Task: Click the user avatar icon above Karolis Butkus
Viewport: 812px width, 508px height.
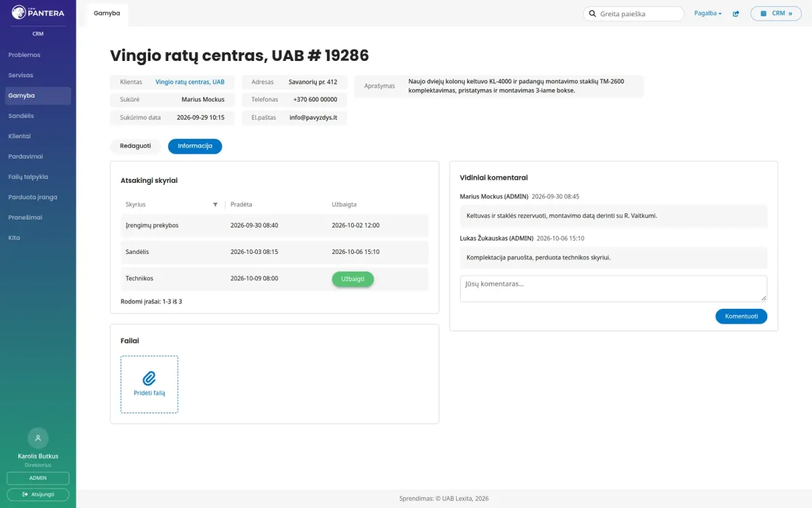Action: pyautogui.click(x=38, y=438)
